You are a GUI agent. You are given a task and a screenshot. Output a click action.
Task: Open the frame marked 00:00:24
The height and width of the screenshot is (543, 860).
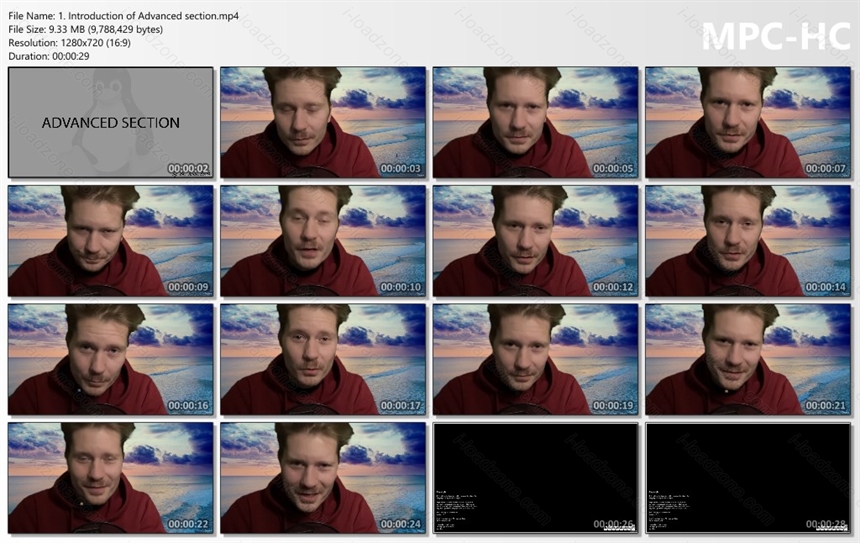[x=323, y=478]
